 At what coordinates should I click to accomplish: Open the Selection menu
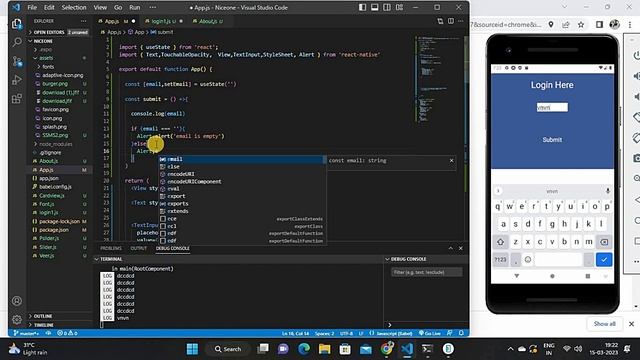pos(74,7)
